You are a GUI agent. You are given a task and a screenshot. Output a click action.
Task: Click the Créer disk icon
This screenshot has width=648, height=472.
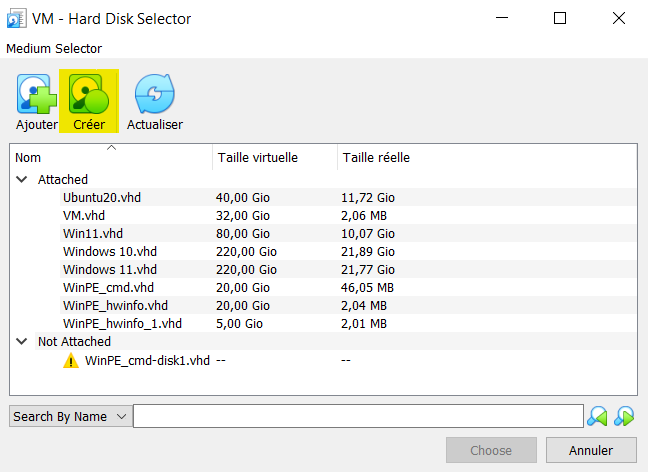point(89,94)
